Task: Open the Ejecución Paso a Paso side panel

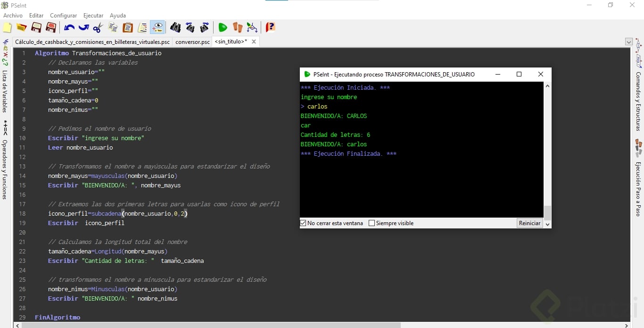Action: click(x=639, y=189)
